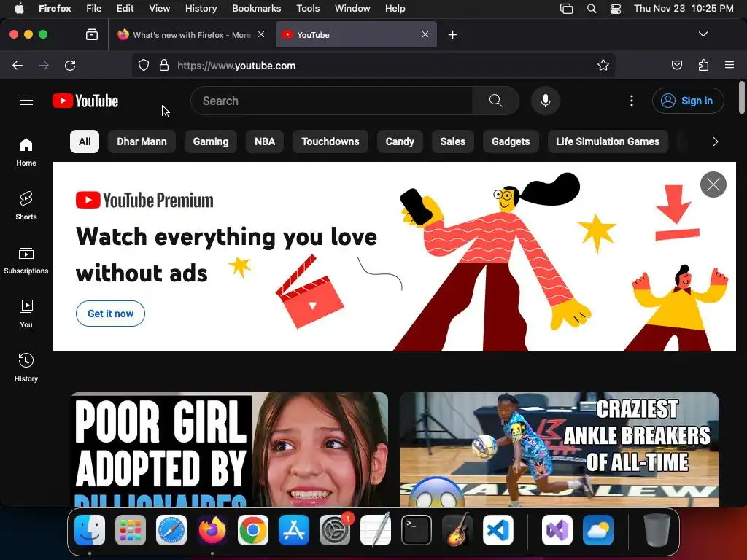Filter by Touchdowns chip
Screen dimensions: 747x560
[x=330, y=141]
